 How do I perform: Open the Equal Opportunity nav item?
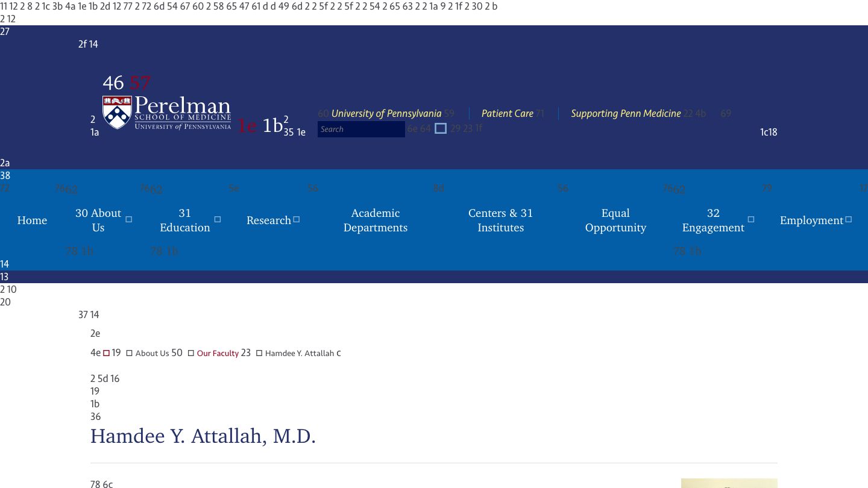click(x=615, y=221)
